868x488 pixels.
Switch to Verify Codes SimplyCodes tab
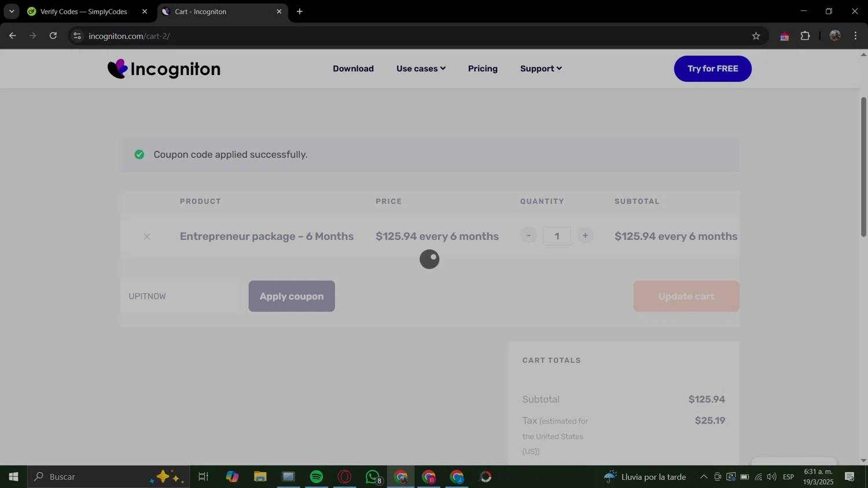[84, 12]
